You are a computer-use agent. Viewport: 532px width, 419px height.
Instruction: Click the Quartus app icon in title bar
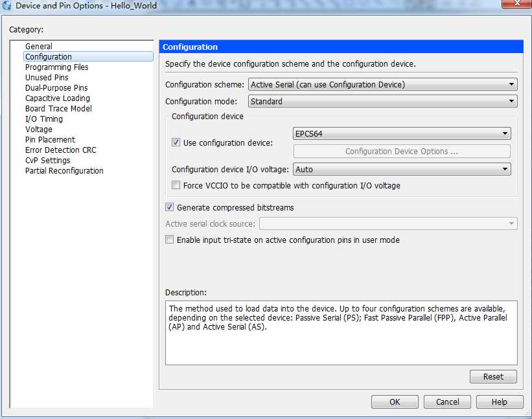click(x=6, y=5)
